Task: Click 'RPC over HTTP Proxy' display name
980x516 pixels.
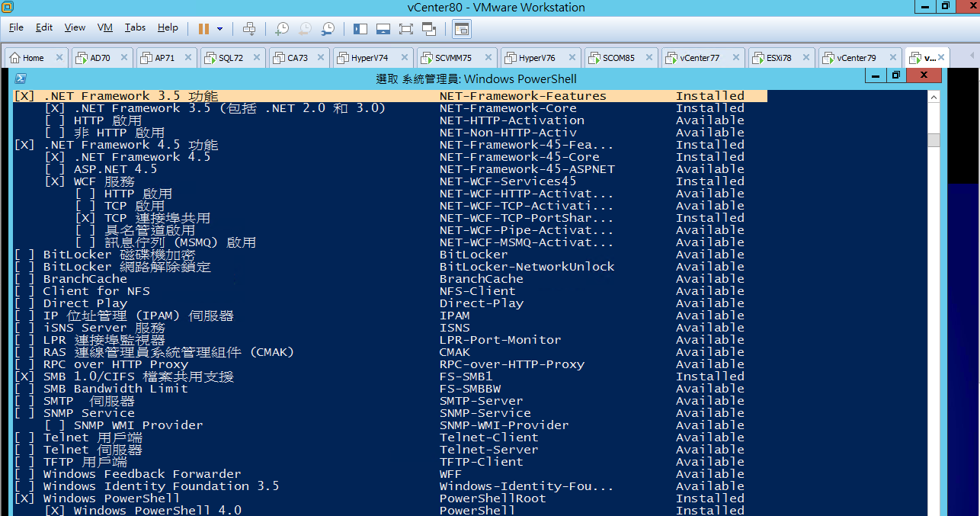Action: click(x=116, y=364)
